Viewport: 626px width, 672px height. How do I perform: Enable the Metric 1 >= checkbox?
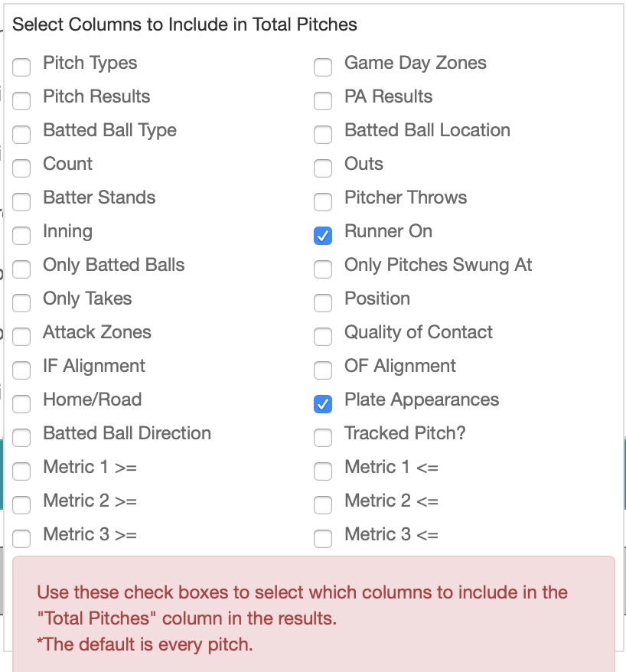(x=21, y=471)
